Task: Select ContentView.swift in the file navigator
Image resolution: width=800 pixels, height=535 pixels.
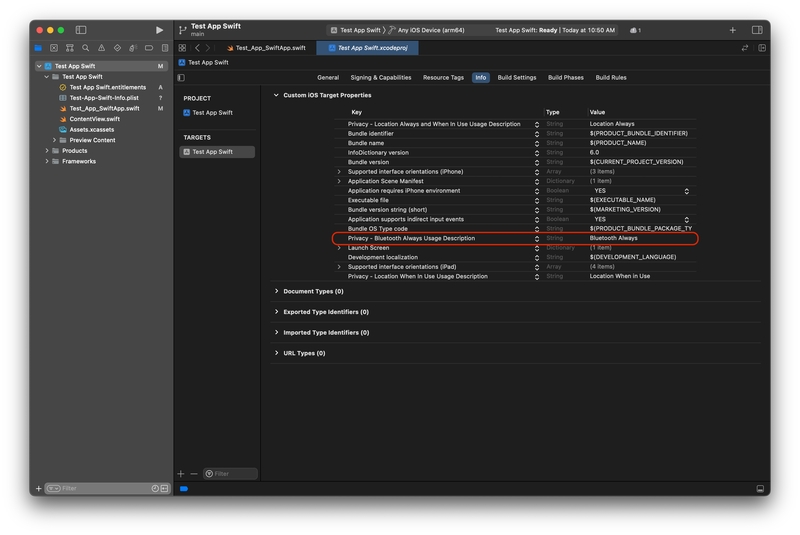Action: coord(94,119)
